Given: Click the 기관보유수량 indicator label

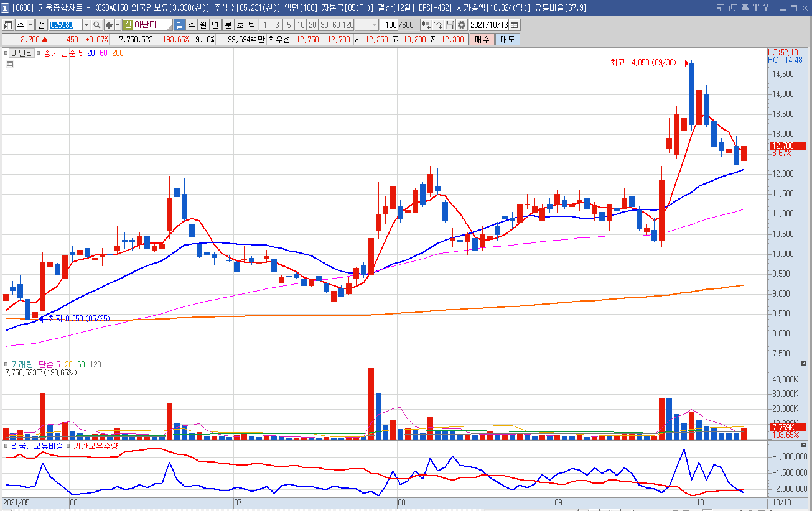Looking at the screenshot, I should [x=96, y=446].
